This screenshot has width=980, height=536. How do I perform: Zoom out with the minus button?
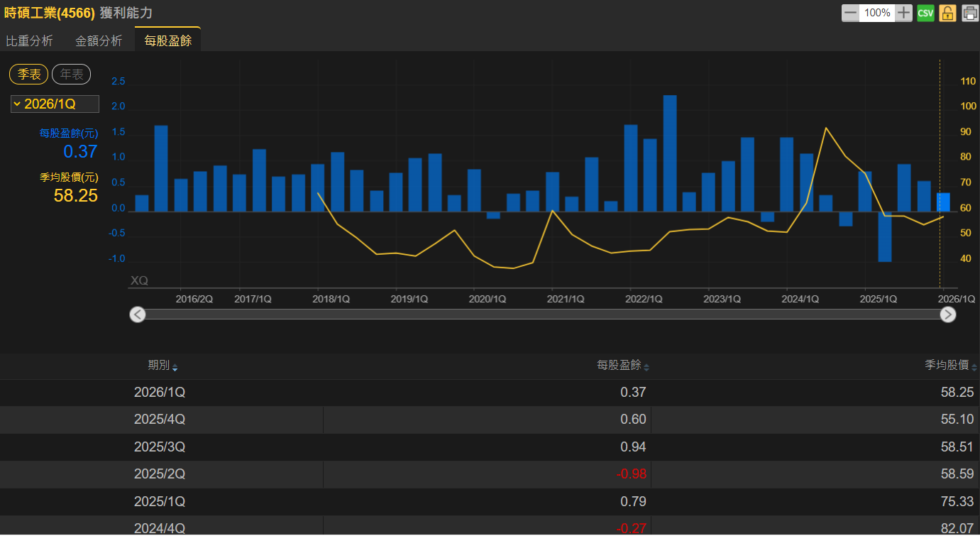pos(850,13)
